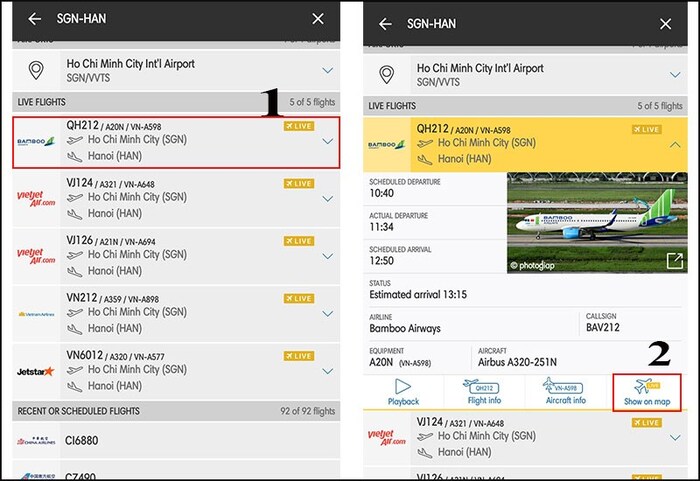Click the Vietnam Airlines logo on VN212 row
This screenshot has width=700, height=481.
pos(36,313)
